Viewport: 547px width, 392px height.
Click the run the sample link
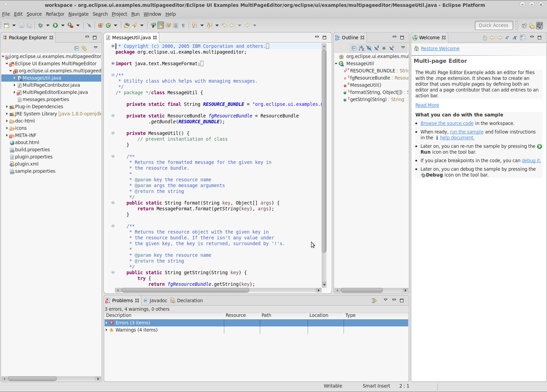pos(467,132)
